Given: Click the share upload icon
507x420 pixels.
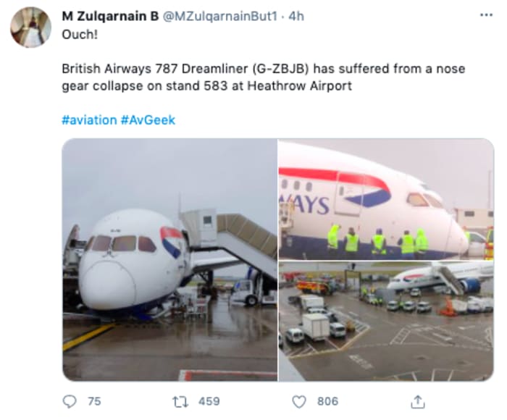Looking at the screenshot, I should pyautogui.click(x=417, y=400).
